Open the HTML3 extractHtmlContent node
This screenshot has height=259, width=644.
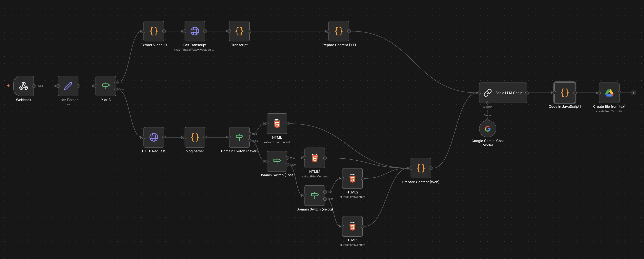pyautogui.click(x=352, y=226)
